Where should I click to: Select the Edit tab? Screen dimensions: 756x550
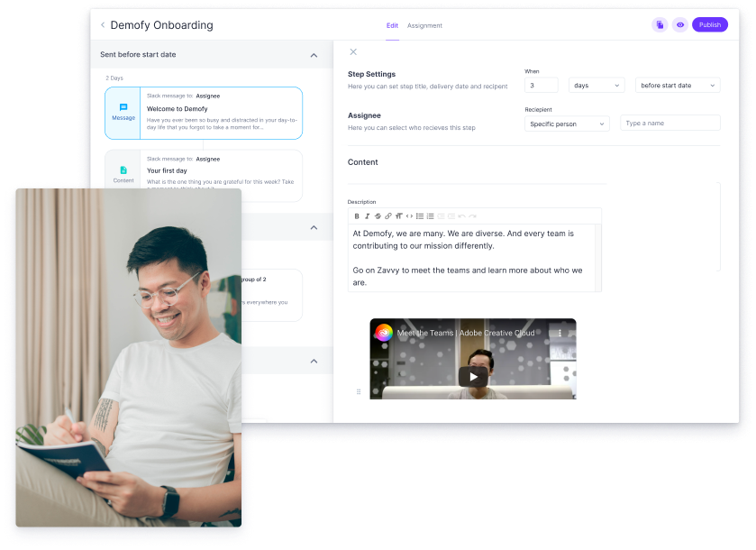tap(392, 25)
